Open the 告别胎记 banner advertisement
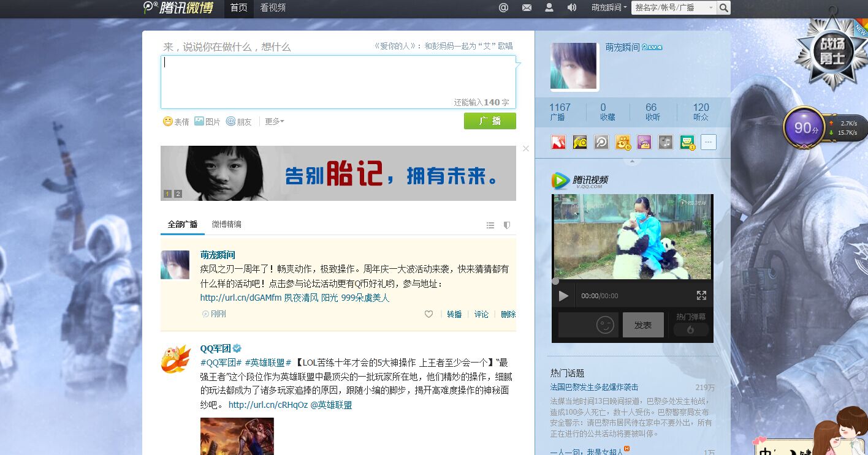The width and height of the screenshot is (868, 455). point(338,173)
